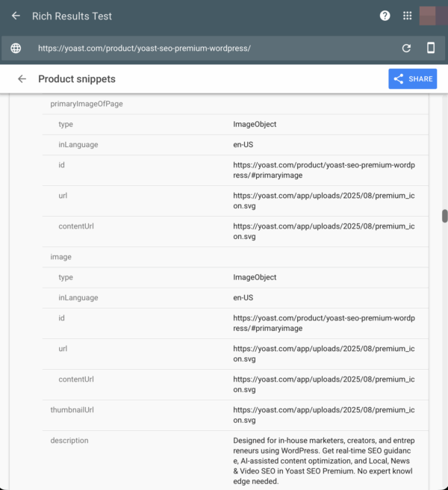
Task: Click the vertical scrollbar thumb
Action: coord(445,216)
